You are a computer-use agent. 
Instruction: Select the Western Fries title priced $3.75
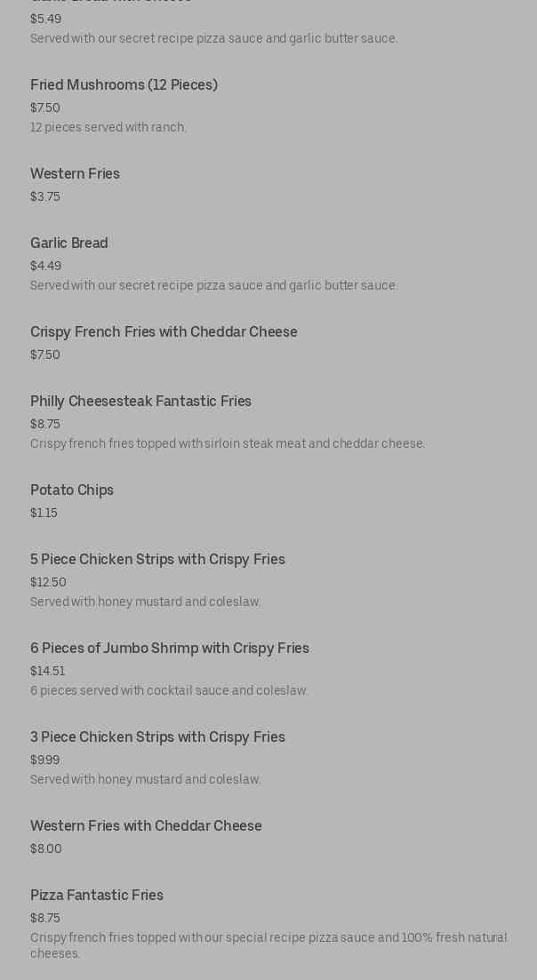(75, 174)
